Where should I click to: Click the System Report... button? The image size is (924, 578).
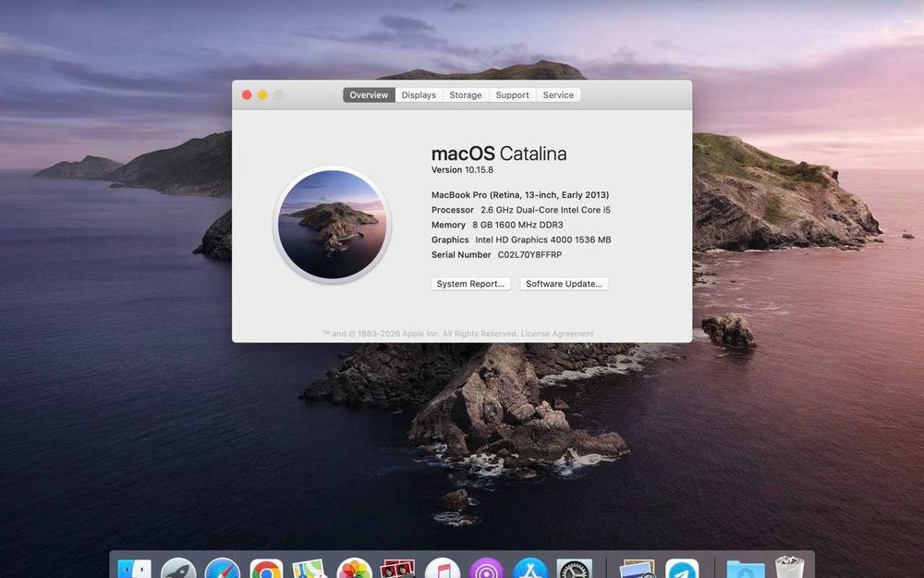tap(471, 284)
